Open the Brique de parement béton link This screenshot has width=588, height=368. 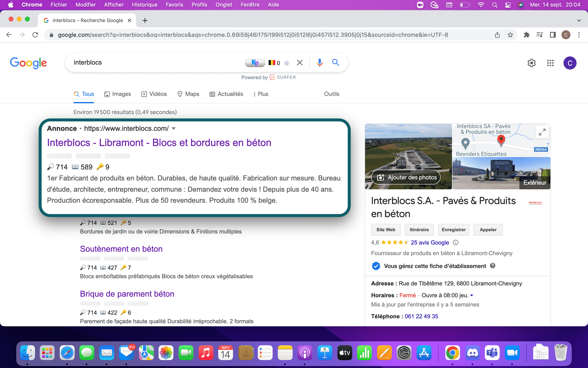point(127,294)
